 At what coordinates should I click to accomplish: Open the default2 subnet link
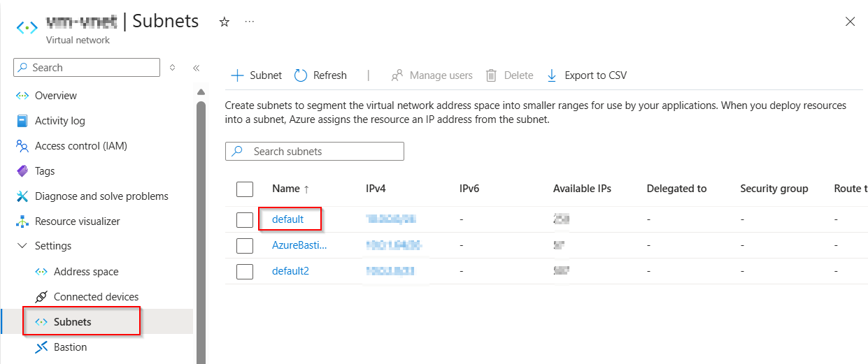pos(290,271)
